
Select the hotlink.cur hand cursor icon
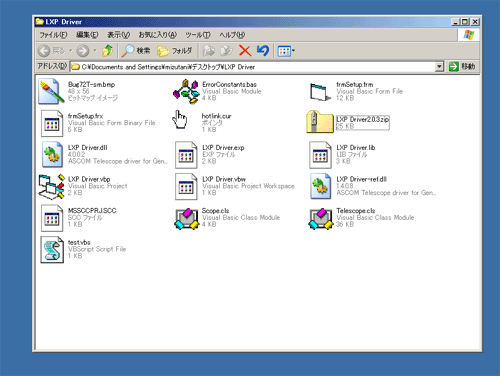point(180,120)
